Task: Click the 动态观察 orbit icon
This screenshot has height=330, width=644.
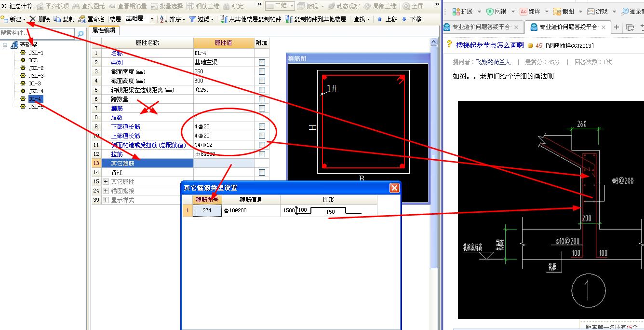Action: pyautogui.click(x=332, y=6)
